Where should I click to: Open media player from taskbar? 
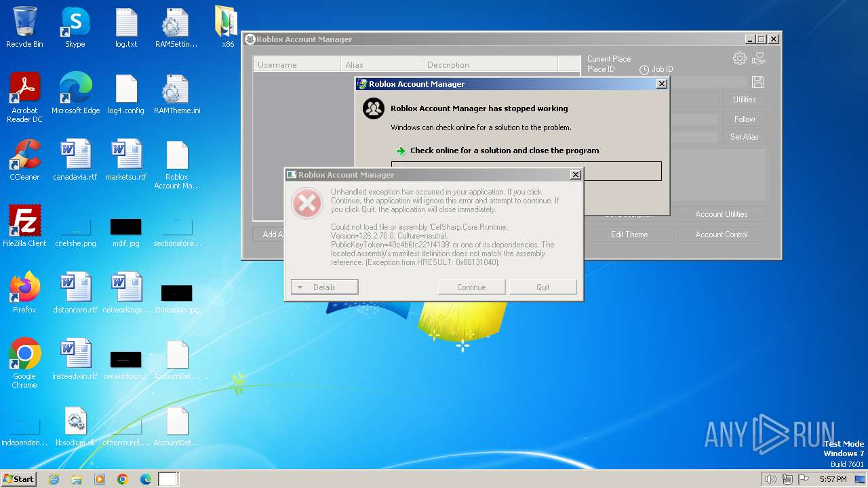pyautogui.click(x=100, y=479)
